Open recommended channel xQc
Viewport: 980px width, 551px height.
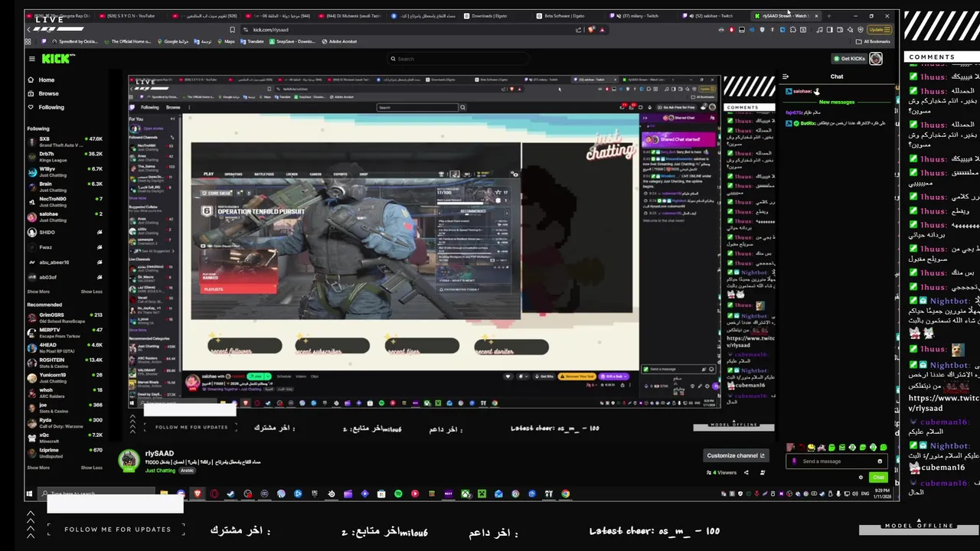click(x=65, y=438)
